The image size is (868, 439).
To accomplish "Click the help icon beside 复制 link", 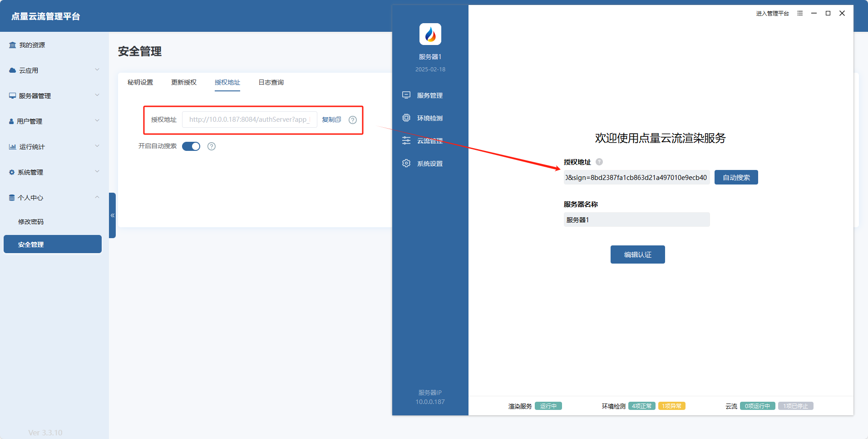I will [353, 120].
